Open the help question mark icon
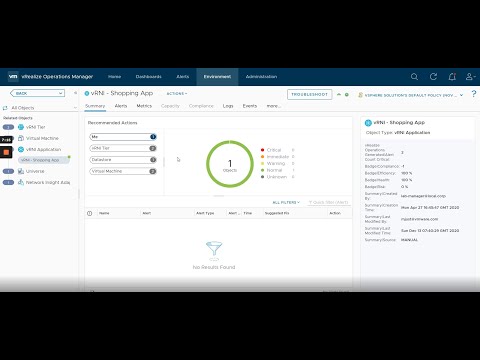 coord(474,94)
